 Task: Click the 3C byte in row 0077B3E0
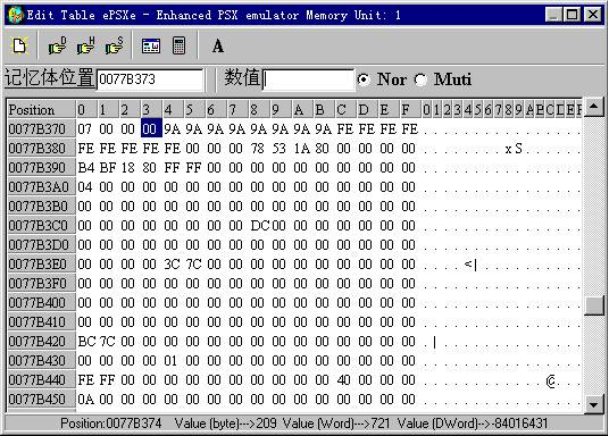click(x=172, y=264)
